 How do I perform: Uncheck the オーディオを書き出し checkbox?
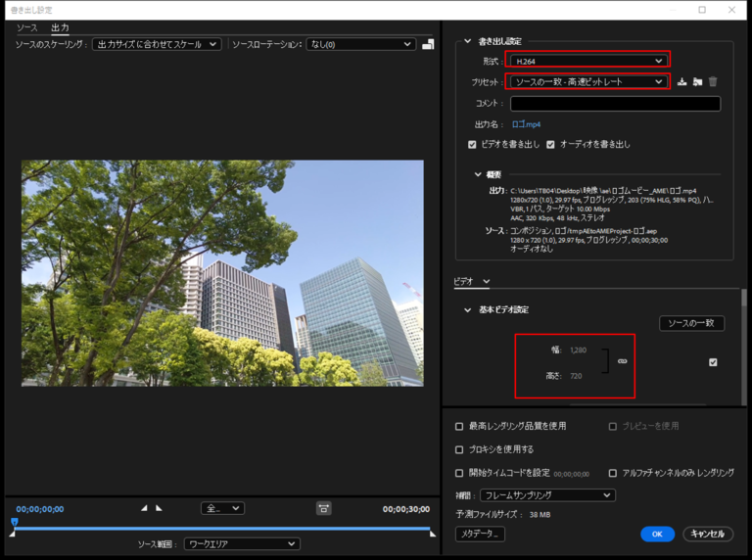551,144
